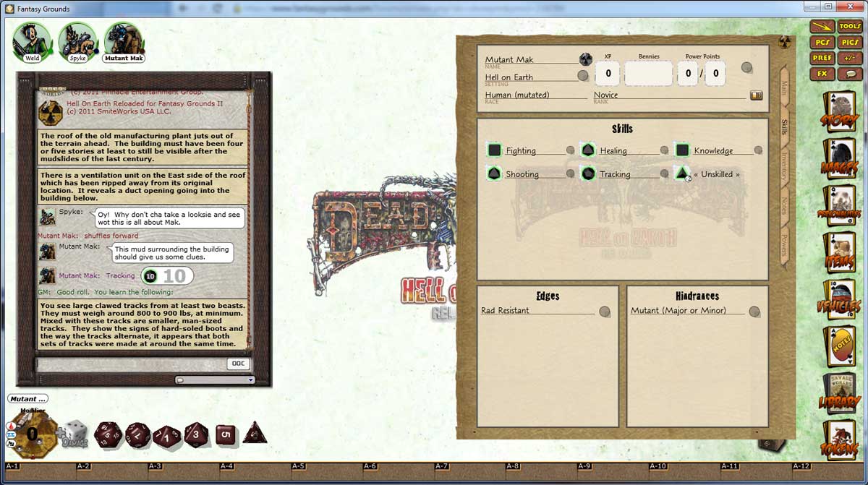Image resolution: width=868 pixels, height=485 pixels.
Task: Open the yellow Notes icon
Action: (841, 345)
